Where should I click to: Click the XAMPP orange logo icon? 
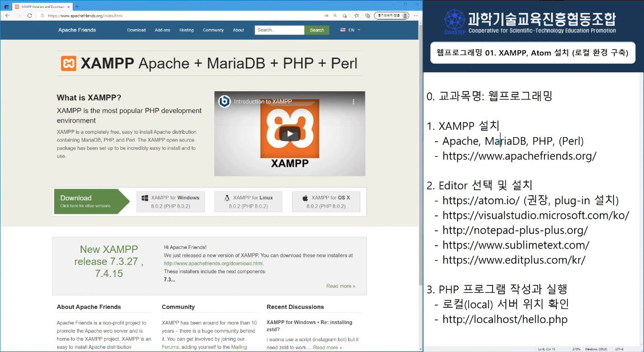68,63
